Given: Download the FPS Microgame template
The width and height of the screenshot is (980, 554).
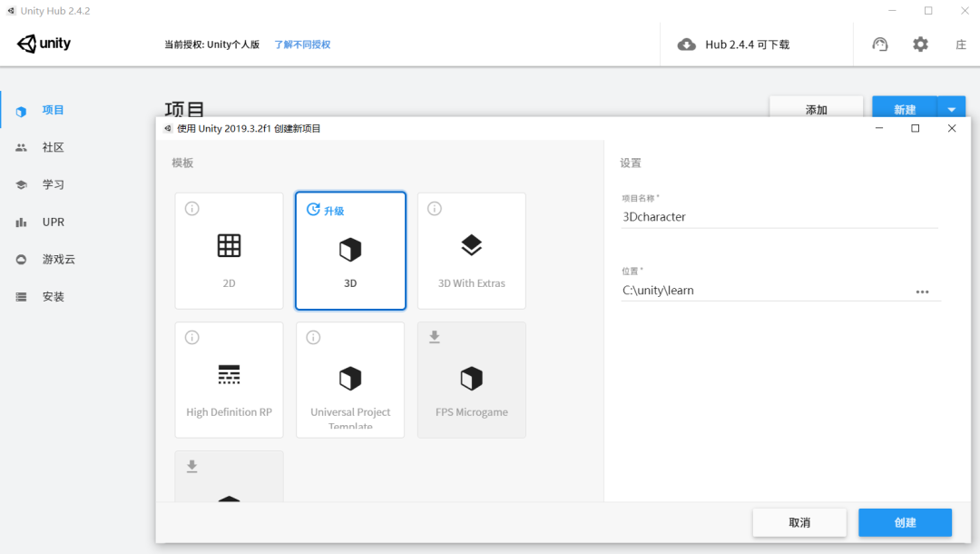Looking at the screenshot, I should [435, 338].
